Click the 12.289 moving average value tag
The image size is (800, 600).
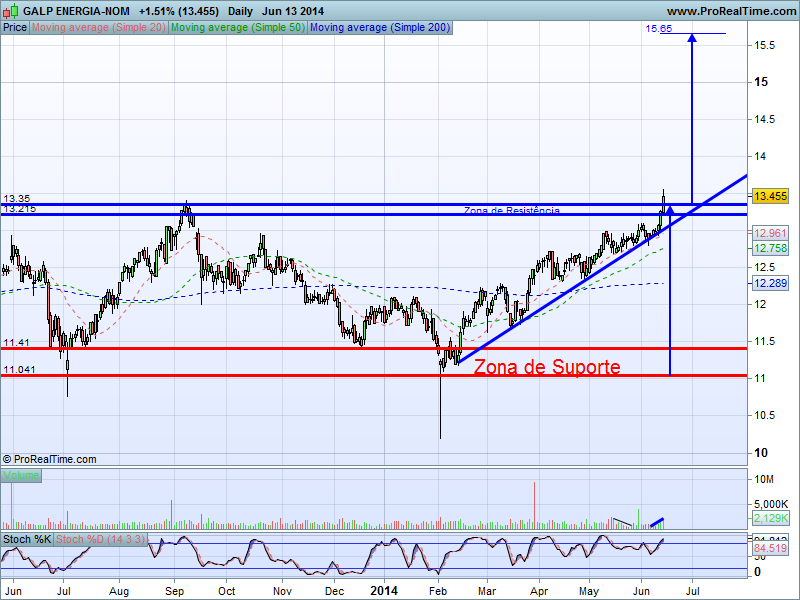coord(770,283)
